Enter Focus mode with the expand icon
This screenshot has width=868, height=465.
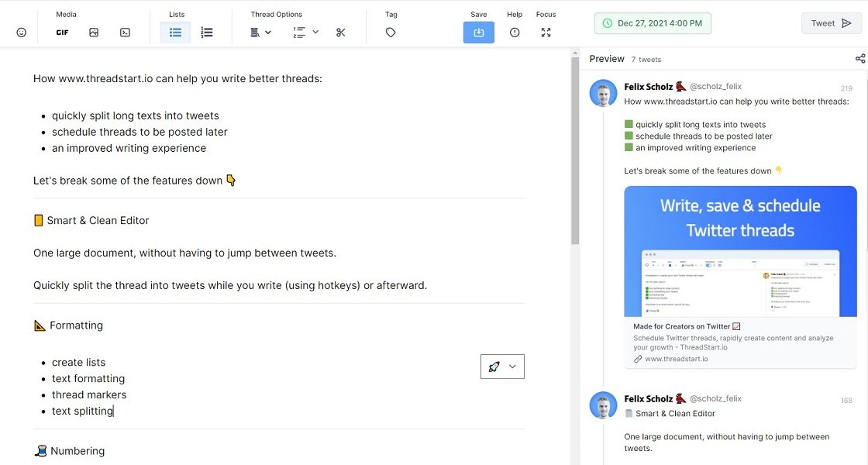click(546, 32)
